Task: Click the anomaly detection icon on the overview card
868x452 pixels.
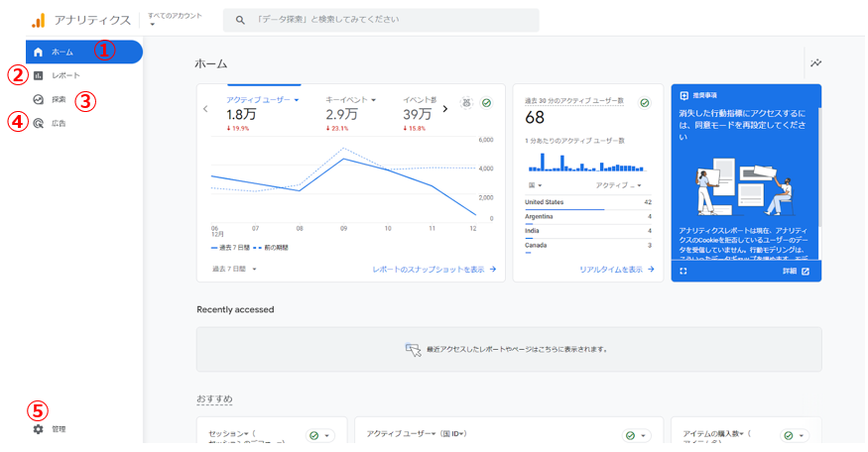Action: point(466,103)
